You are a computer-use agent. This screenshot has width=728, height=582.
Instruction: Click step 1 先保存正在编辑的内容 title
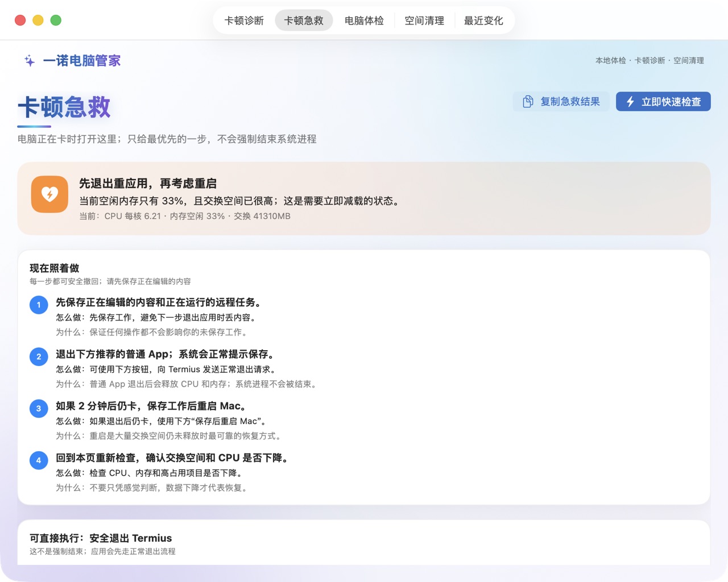click(x=159, y=302)
